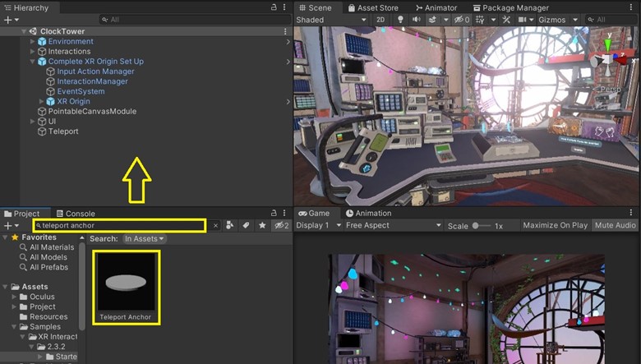Toggle hidden packages visibility in Project
The image size is (641, 364).
282,225
